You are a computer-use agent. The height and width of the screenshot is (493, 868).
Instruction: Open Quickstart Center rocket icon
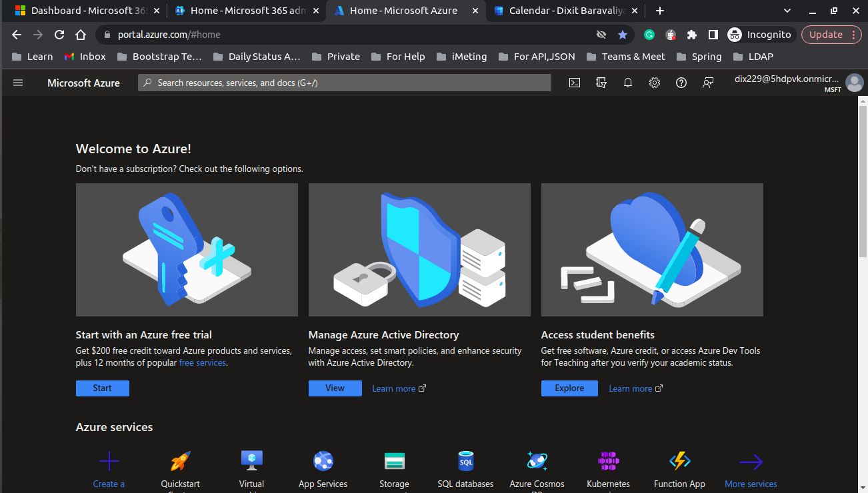[x=180, y=461]
